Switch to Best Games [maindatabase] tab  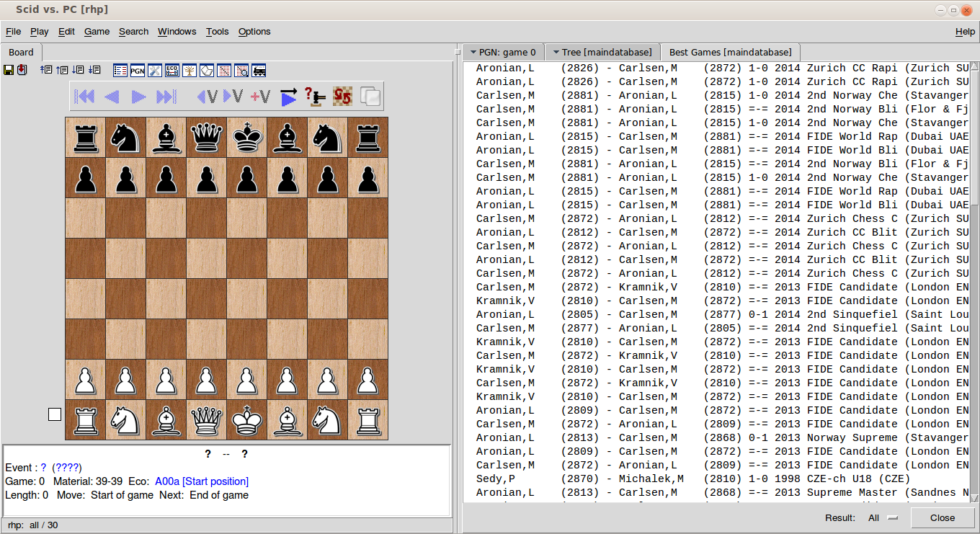(x=730, y=53)
